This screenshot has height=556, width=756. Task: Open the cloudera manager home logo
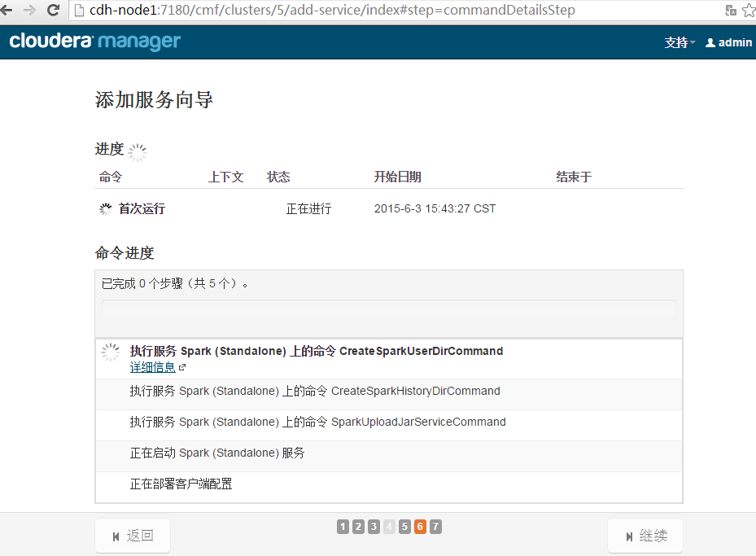[95, 42]
